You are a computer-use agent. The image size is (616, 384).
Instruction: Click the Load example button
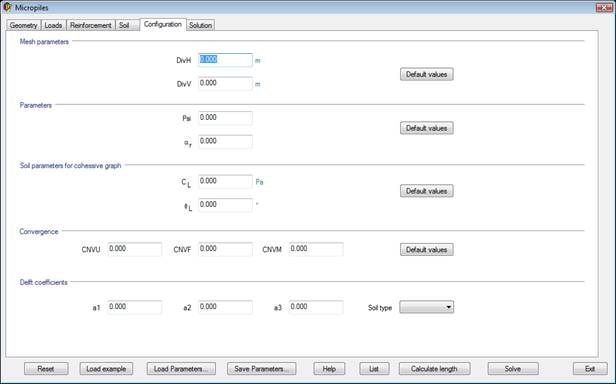click(x=106, y=369)
